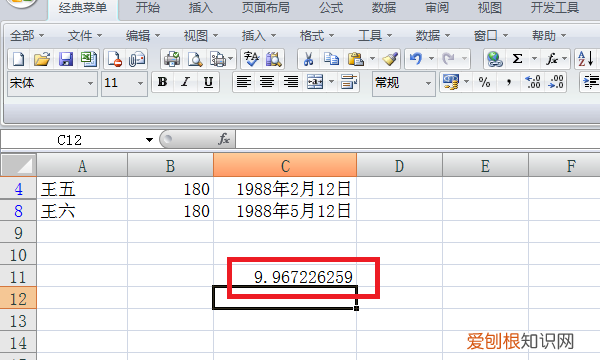Image resolution: width=600 pixels, height=360 pixels.
Task: Select the cell containing 王五
Action: point(82,188)
